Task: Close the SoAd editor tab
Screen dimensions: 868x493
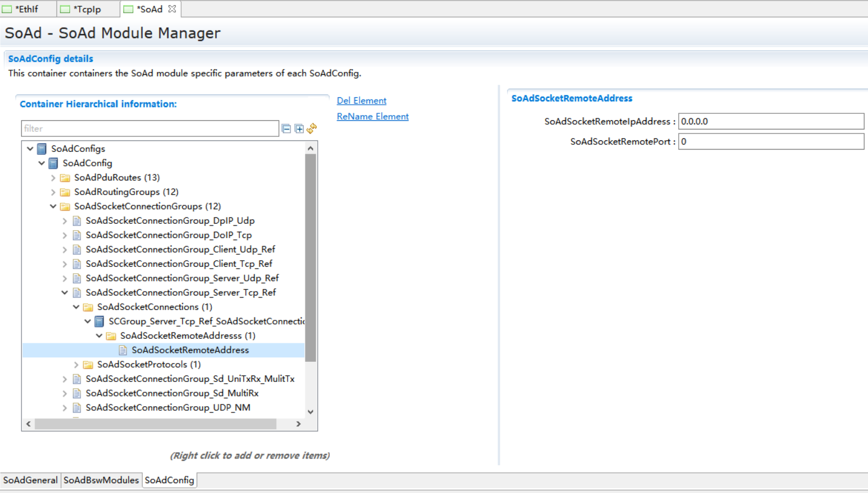Action: (x=172, y=9)
